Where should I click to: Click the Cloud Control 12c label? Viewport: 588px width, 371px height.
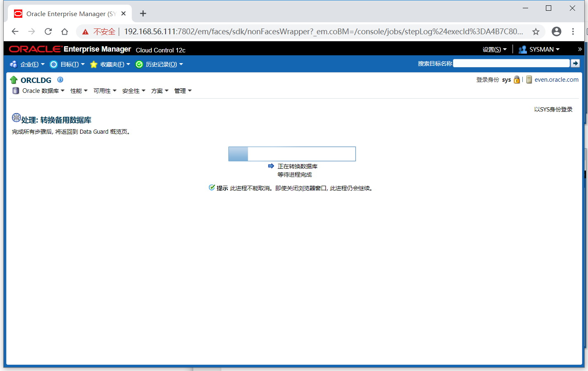tap(161, 50)
